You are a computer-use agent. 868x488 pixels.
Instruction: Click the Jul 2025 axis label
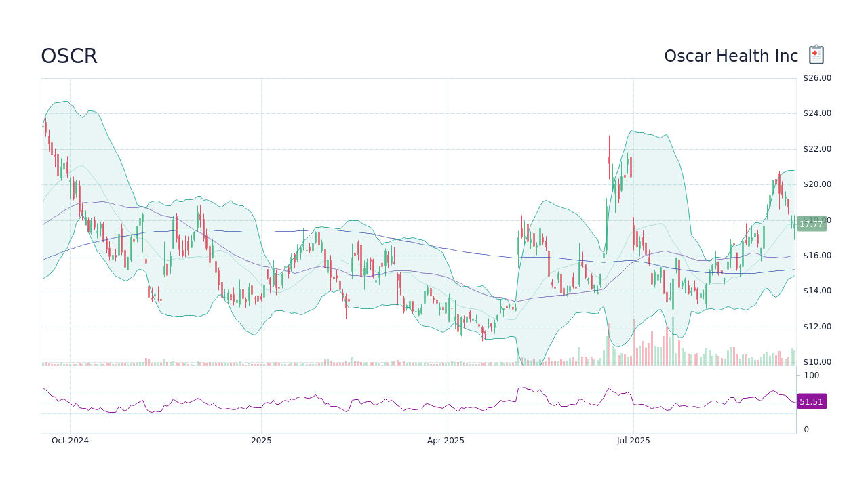[633, 440]
